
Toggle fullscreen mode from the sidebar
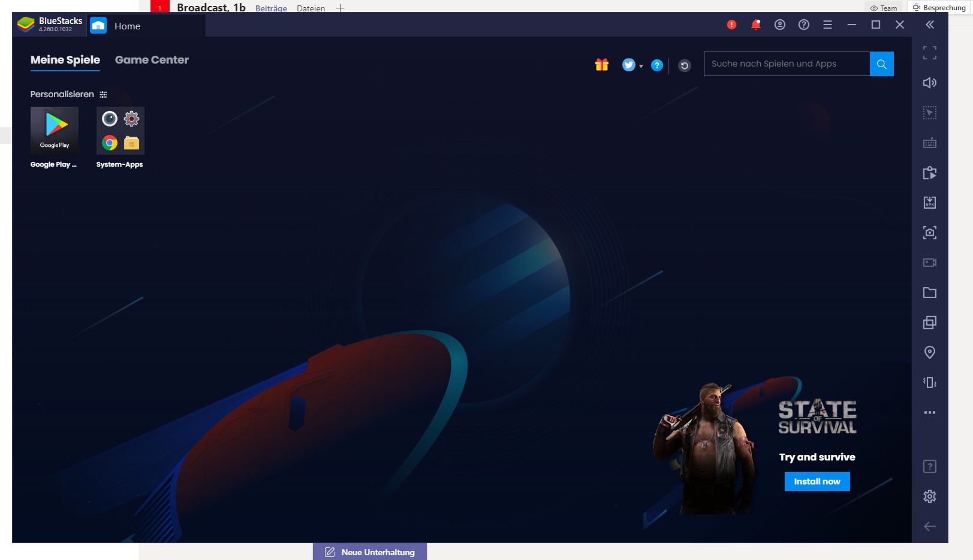coord(929,53)
